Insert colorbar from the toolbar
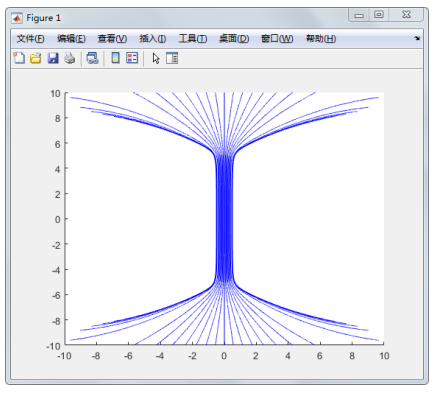Screen dimensions: 440x395 click(x=115, y=58)
